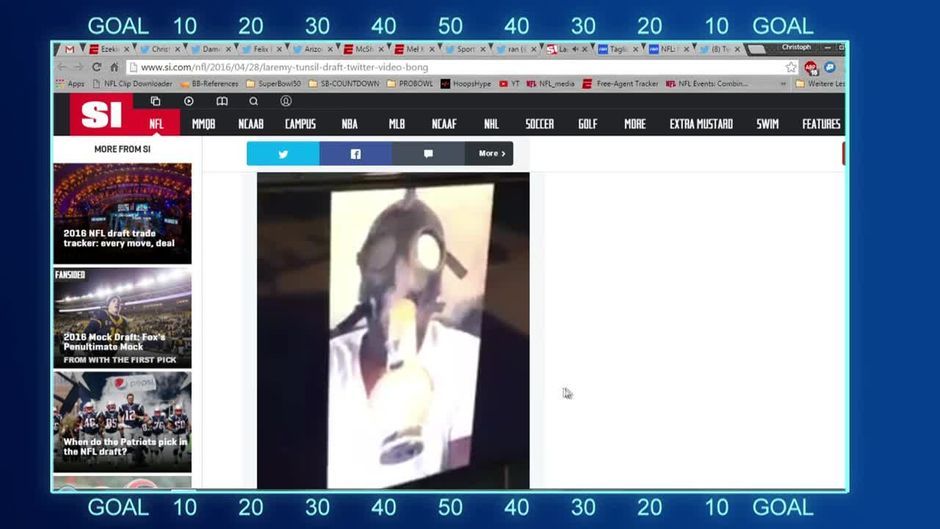Click the video play icon in SI header

click(189, 101)
